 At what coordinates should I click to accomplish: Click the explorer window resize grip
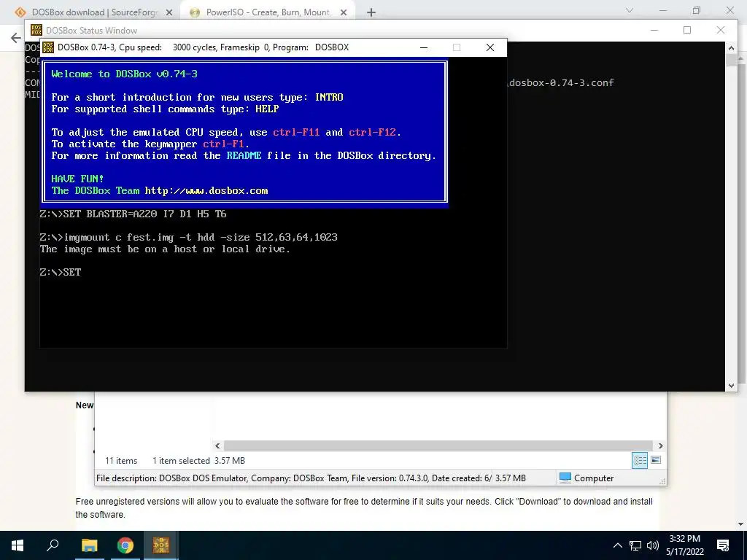[662, 481]
